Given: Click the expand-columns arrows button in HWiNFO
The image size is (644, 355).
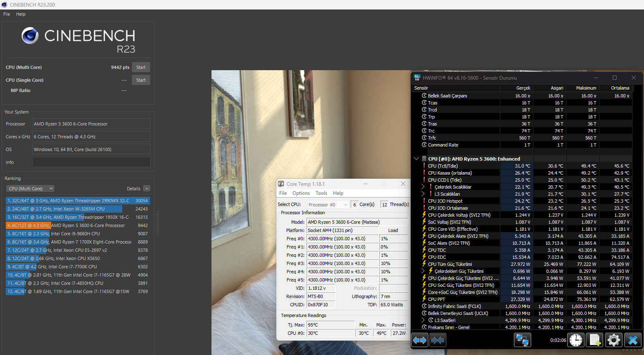Looking at the screenshot, I should [x=420, y=340].
